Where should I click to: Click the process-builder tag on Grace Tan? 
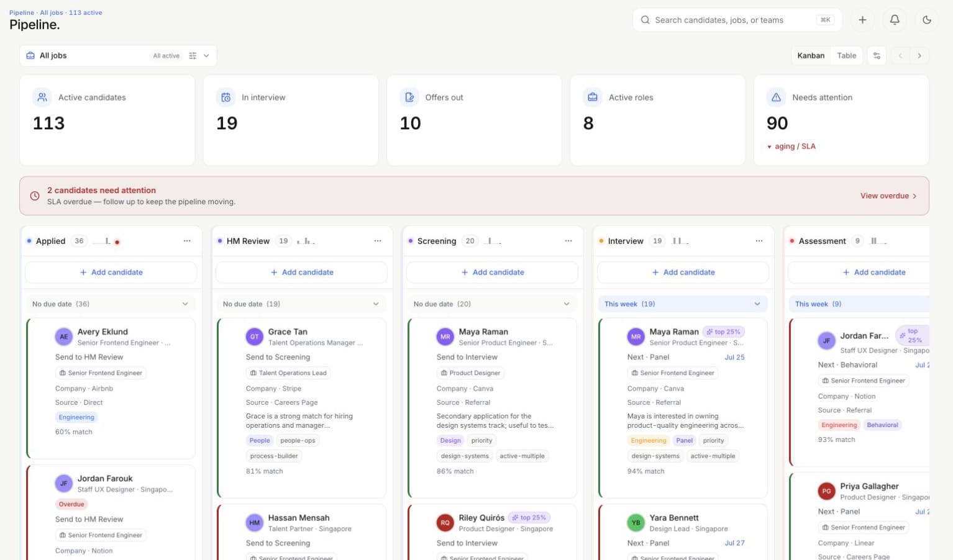point(274,456)
